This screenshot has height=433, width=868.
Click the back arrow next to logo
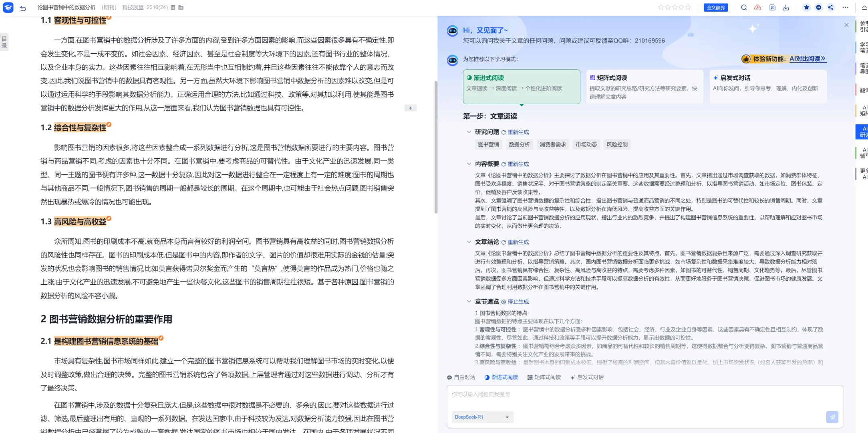(x=23, y=7)
